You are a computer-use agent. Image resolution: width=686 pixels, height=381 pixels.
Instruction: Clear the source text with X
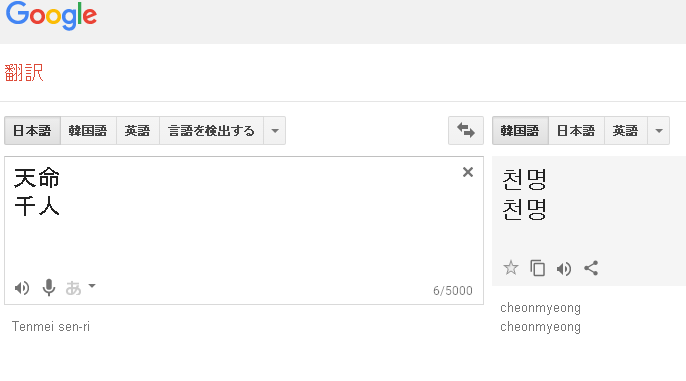[468, 172]
